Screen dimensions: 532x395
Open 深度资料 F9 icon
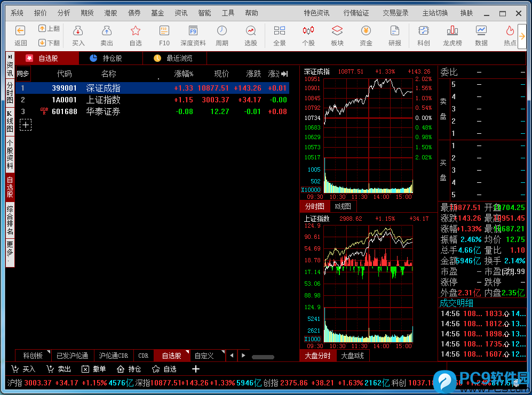point(193,31)
